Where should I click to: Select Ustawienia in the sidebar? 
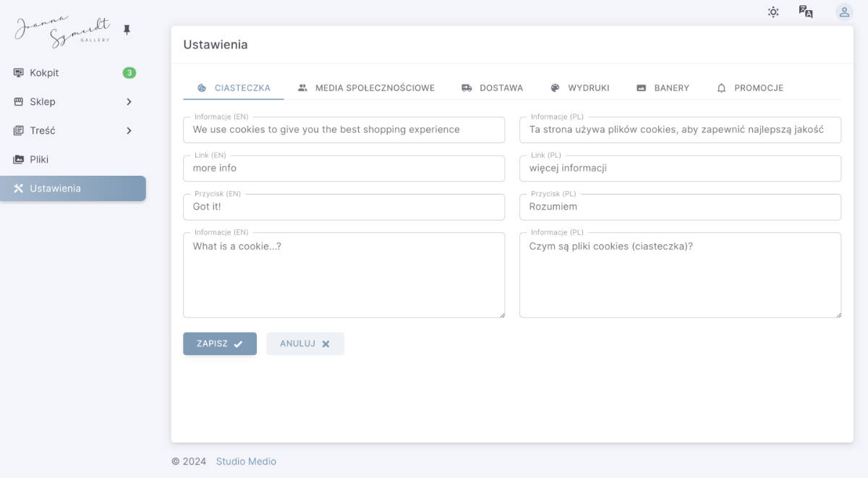tap(73, 189)
